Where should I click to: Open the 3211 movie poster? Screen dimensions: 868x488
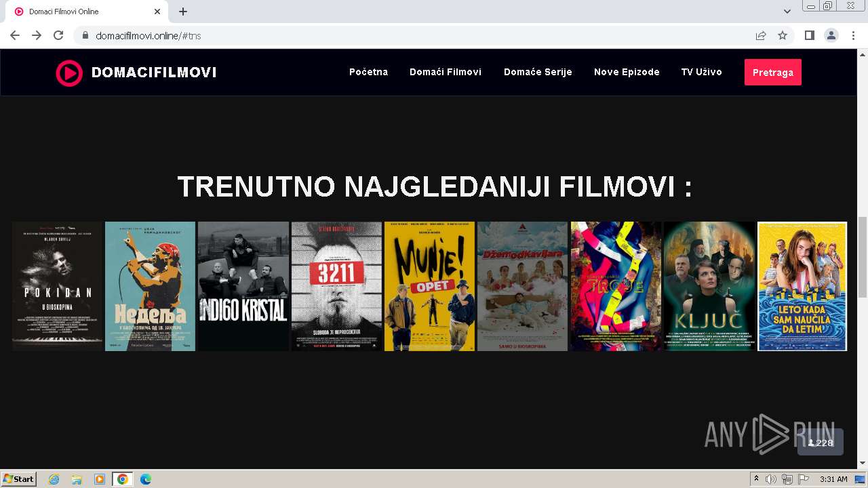[336, 286]
